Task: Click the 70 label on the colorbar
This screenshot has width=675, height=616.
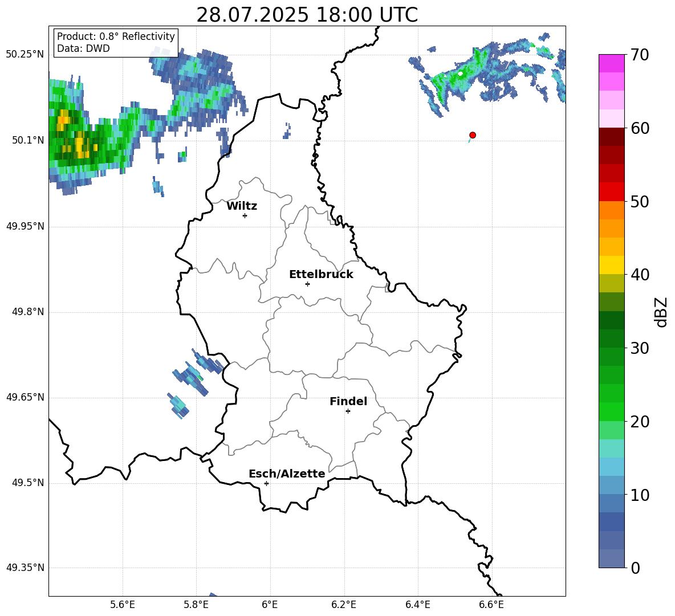Action: pyautogui.click(x=639, y=55)
